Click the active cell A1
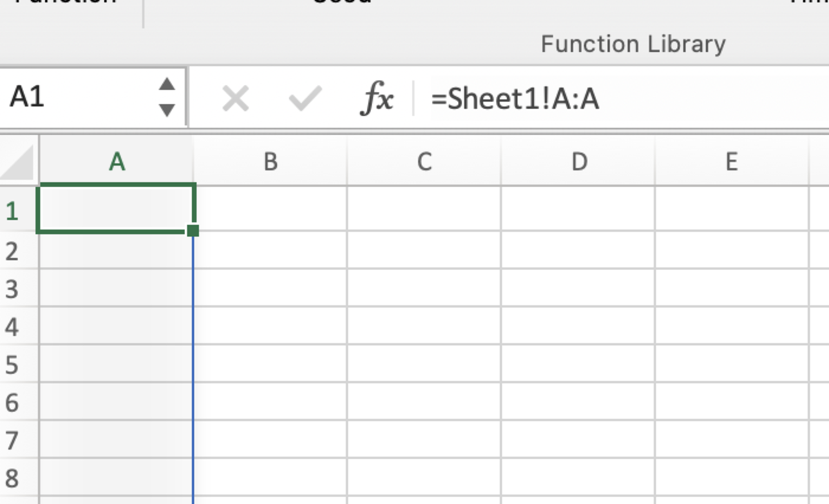Image resolution: width=829 pixels, height=504 pixels. (x=116, y=209)
